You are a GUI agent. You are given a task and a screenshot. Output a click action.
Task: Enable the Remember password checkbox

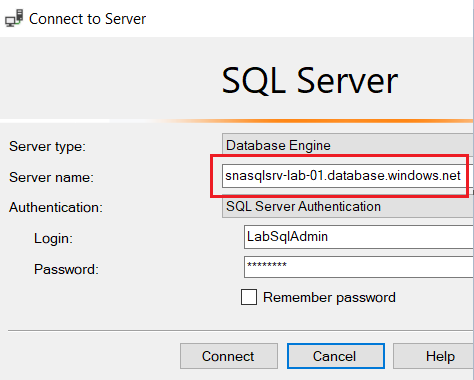pyautogui.click(x=249, y=297)
